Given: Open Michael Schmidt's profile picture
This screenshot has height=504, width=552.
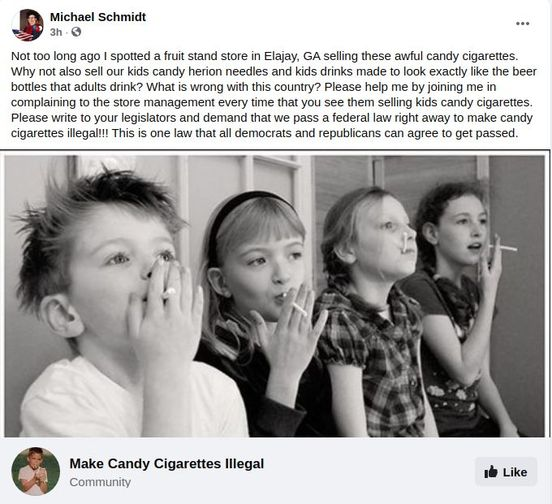Looking at the screenshot, I should [27, 25].
